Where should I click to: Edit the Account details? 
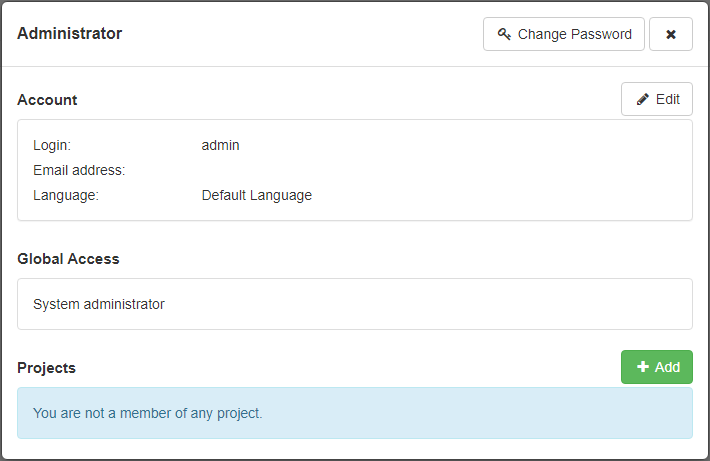[x=657, y=99]
